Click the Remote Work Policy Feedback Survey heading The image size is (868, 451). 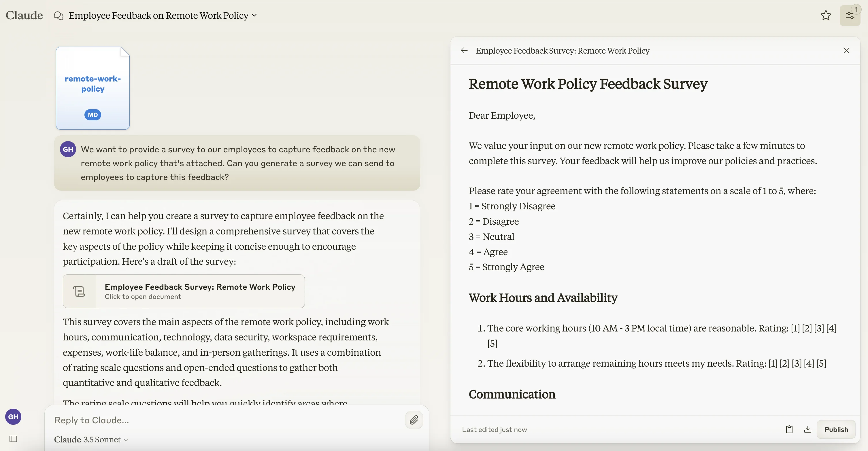coord(588,84)
